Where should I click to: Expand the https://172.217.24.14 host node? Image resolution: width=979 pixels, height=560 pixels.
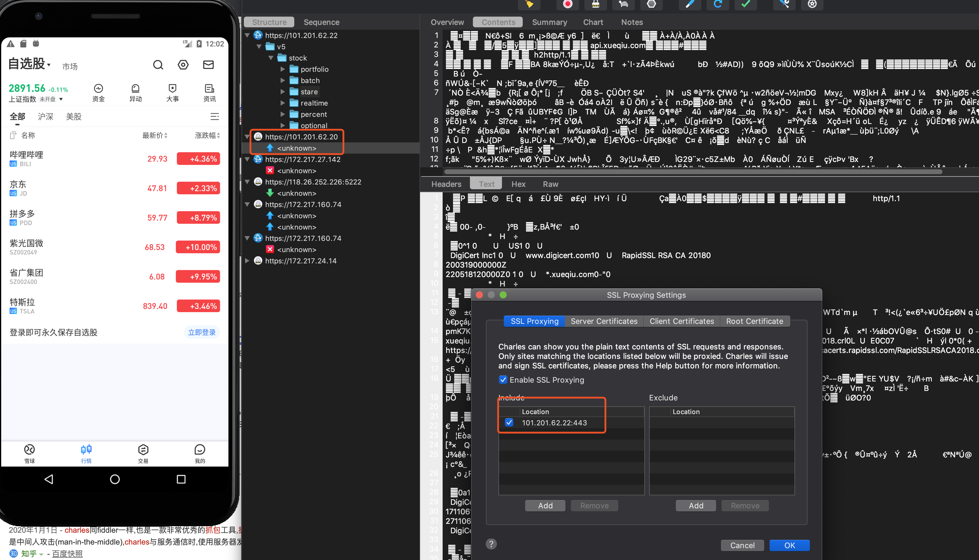pos(247,261)
